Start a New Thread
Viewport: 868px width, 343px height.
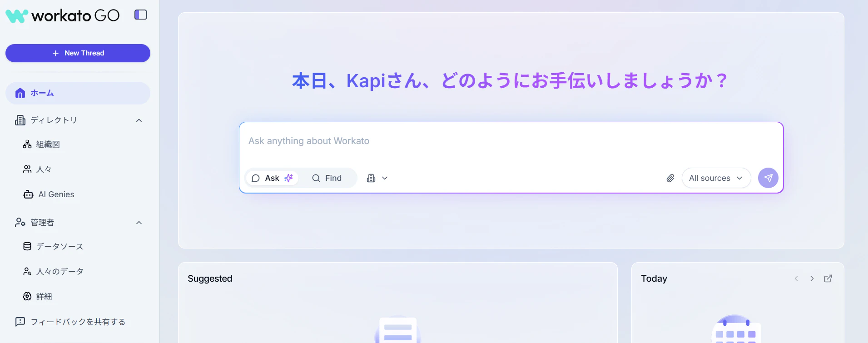(x=78, y=53)
